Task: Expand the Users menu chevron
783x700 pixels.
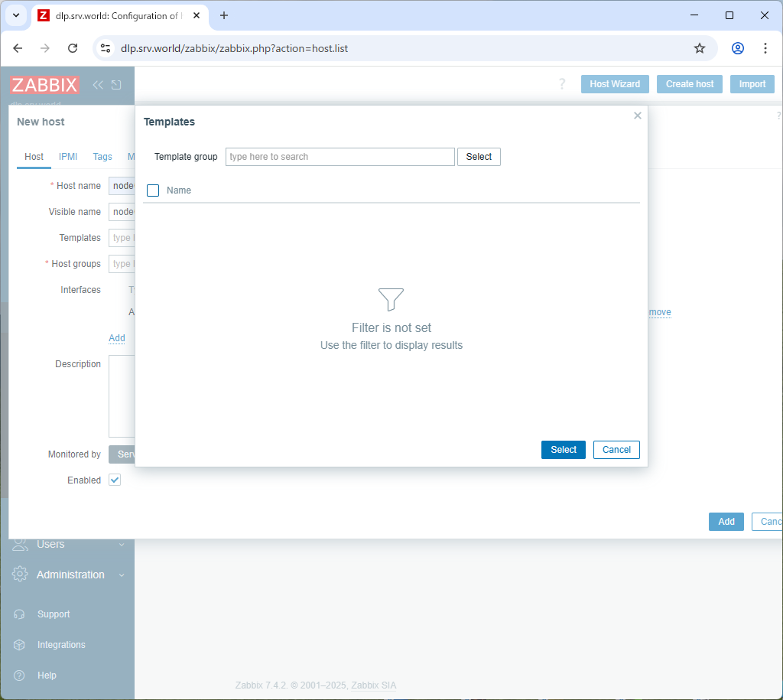Action: [122, 545]
